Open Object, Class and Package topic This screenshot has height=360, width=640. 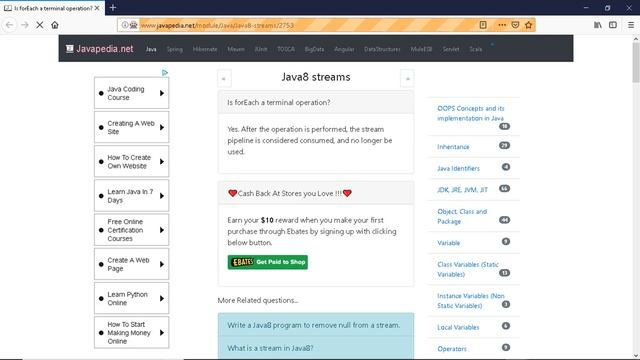[462, 216]
